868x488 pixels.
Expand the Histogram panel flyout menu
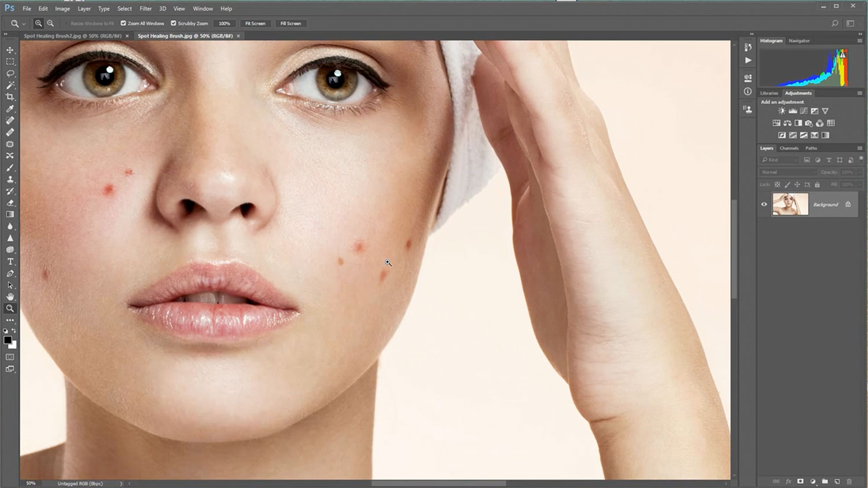859,41
